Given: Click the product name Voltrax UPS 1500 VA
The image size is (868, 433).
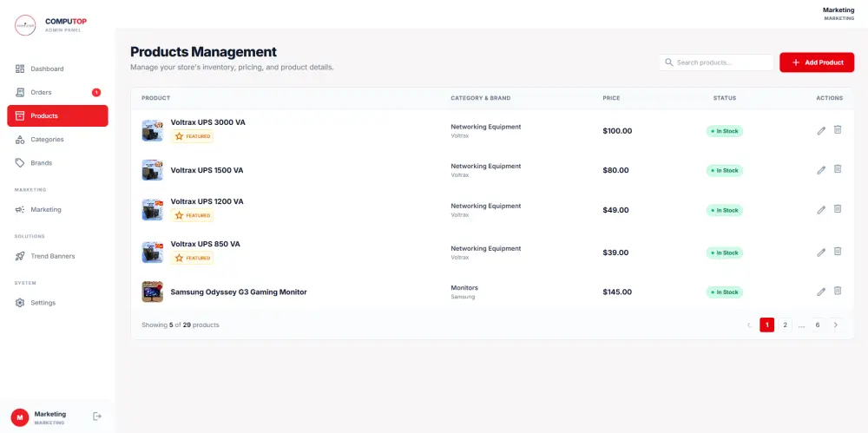Looking at the screenshot, I should pyautogui.click(x=207, y=171).
